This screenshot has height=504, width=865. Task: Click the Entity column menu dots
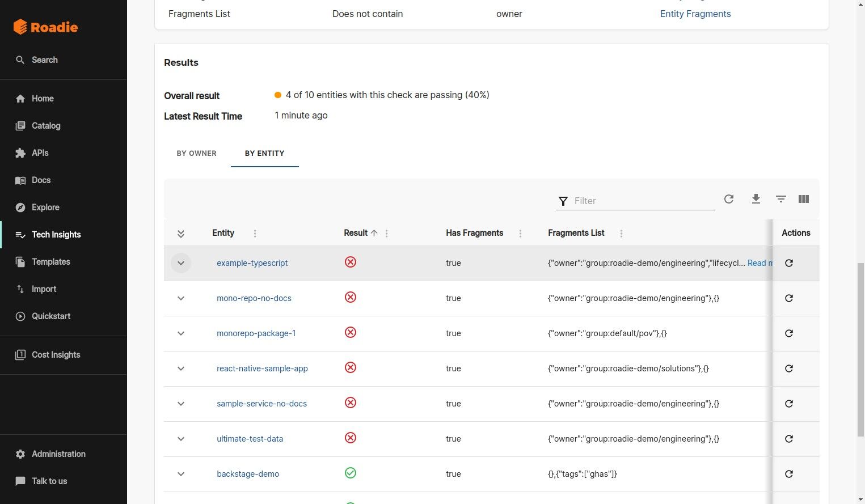coord(255,234)
